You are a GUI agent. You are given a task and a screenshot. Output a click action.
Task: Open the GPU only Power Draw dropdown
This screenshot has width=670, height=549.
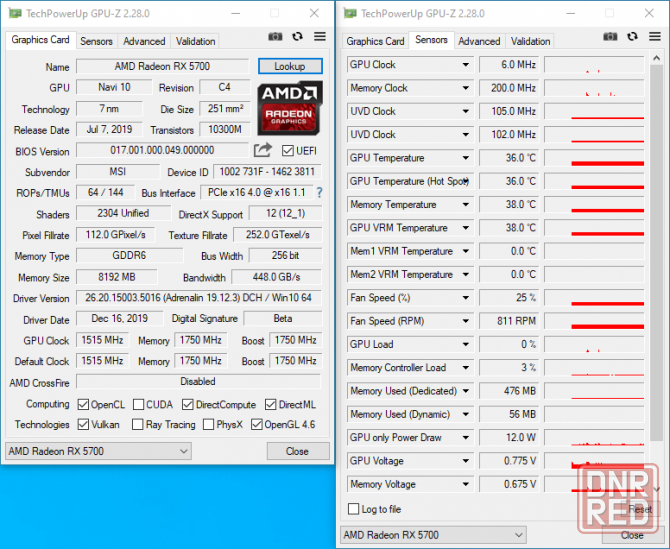click(466, 437)
